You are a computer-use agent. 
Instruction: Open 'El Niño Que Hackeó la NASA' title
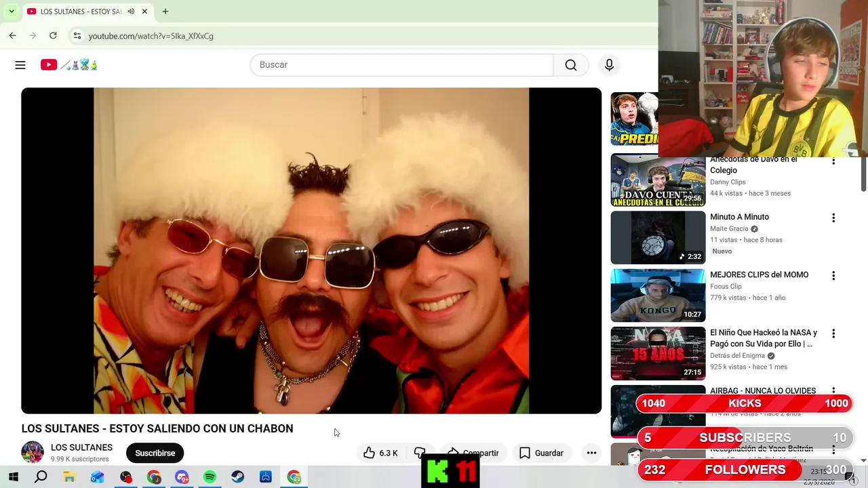(x=764, y=338)
